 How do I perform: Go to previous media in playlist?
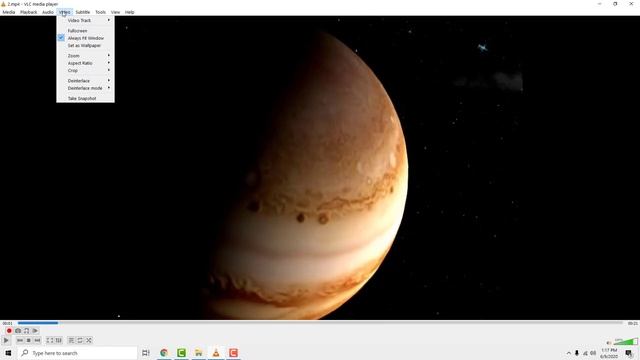tap(20, 340)
